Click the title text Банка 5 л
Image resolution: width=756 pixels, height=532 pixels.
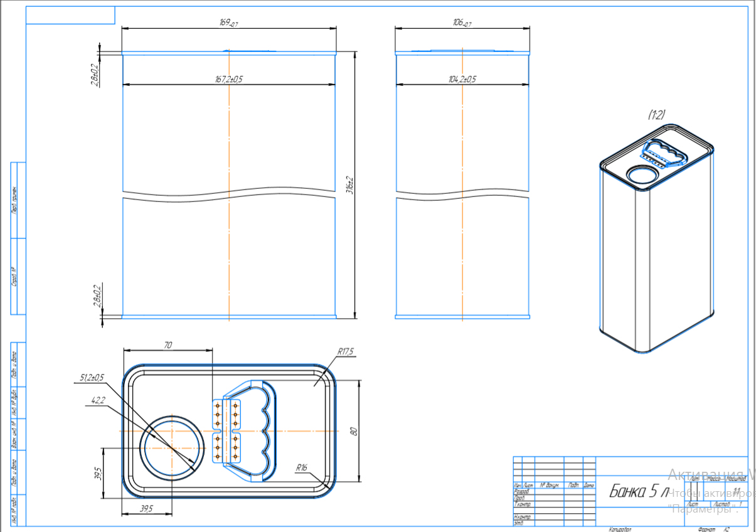[640, 491]
